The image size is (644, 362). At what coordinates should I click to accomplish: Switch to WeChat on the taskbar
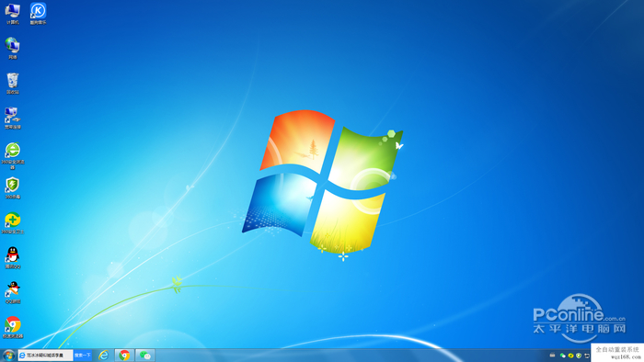tap(145, 355)
